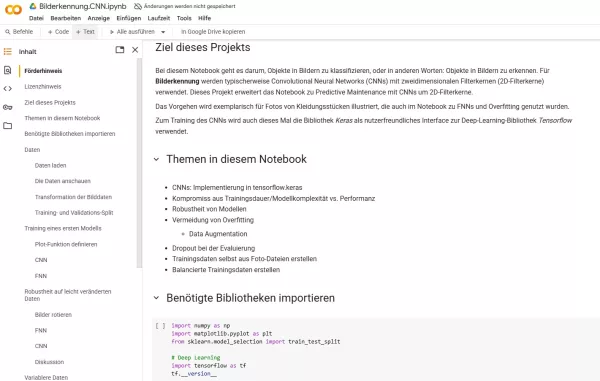Collapse the Benötigte Bibliotheken importieren section
The width and height of the screenshot is (600, 381).
click(156, 298)
